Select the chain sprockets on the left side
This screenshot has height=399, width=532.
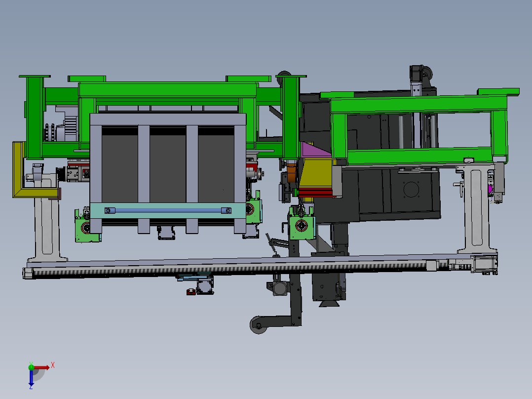point(49,132)
